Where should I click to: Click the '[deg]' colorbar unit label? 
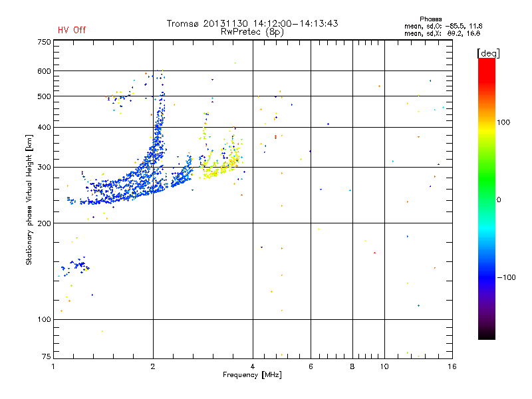(488, 53)
